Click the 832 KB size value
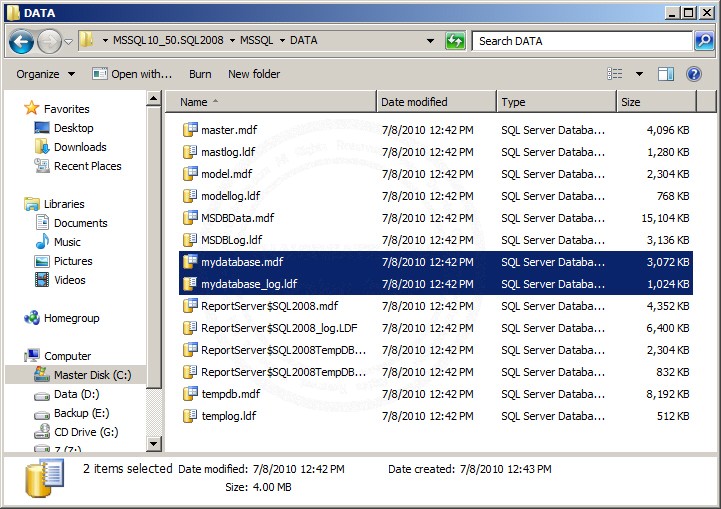The image size is (721, 509). click(673, 372)
